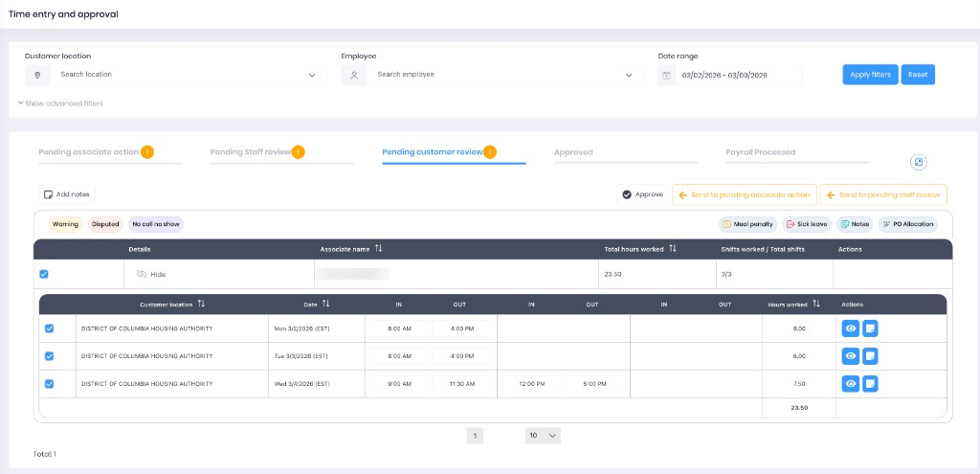
Task: Click the Warning status badge
Action: tap(66, 224)
